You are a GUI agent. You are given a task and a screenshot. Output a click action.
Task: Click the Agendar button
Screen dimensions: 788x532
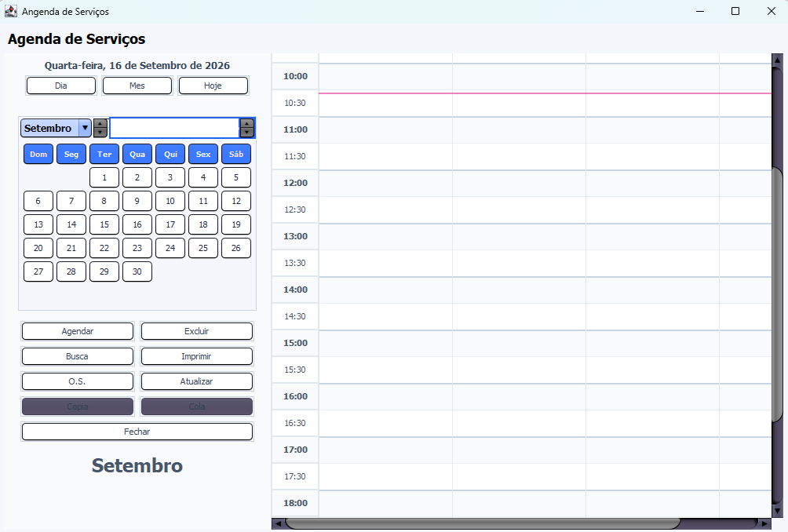coord(78,331)
